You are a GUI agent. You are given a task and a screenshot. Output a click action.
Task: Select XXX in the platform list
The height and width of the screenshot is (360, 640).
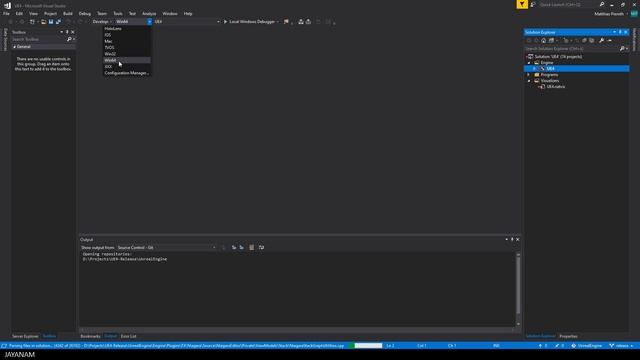tap(127, 67)
